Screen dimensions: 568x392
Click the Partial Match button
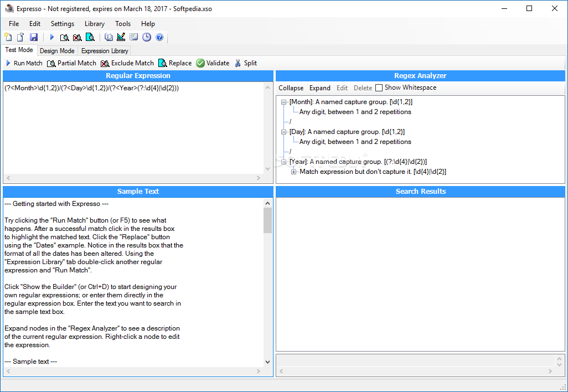(x=72, y=63)
